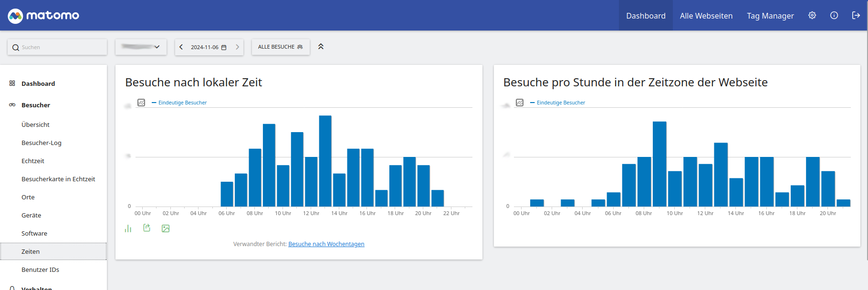Click the export as image icon
Viewport: 868px width, 290px height.
click(x=166, y=228)
